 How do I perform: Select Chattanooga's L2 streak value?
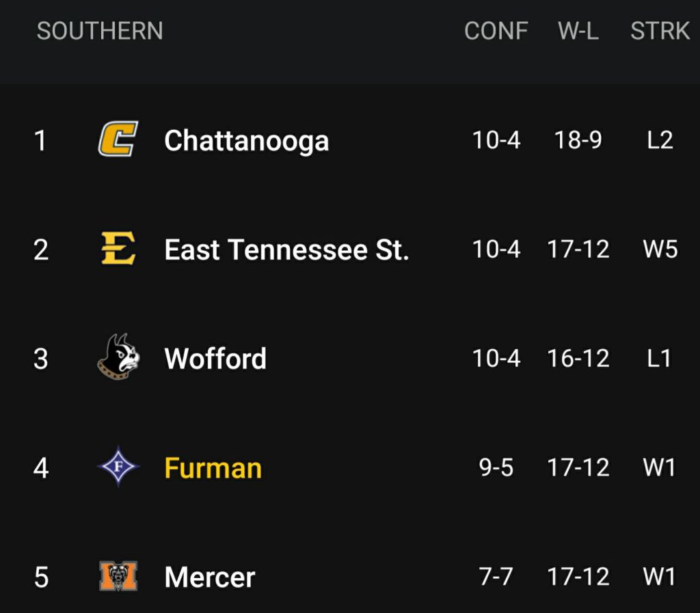tap(660, 140)
